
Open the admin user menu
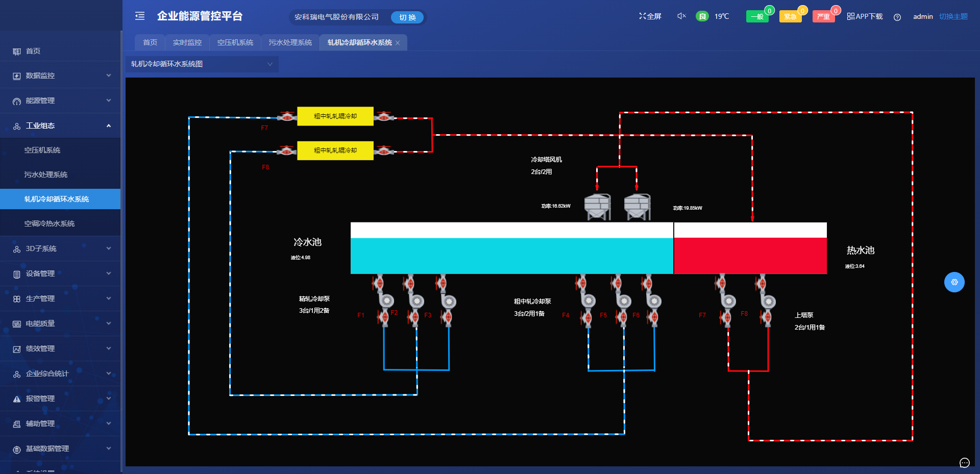tap(923, 16)
